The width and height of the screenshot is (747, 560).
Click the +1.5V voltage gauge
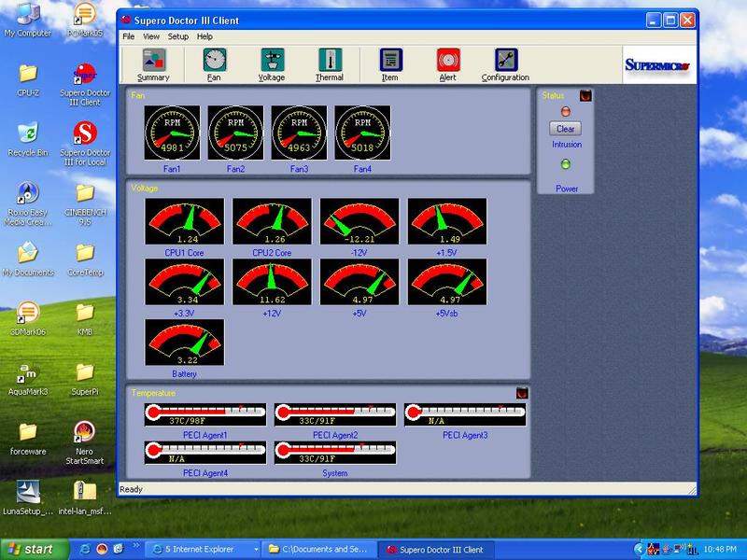pos(447,221)
